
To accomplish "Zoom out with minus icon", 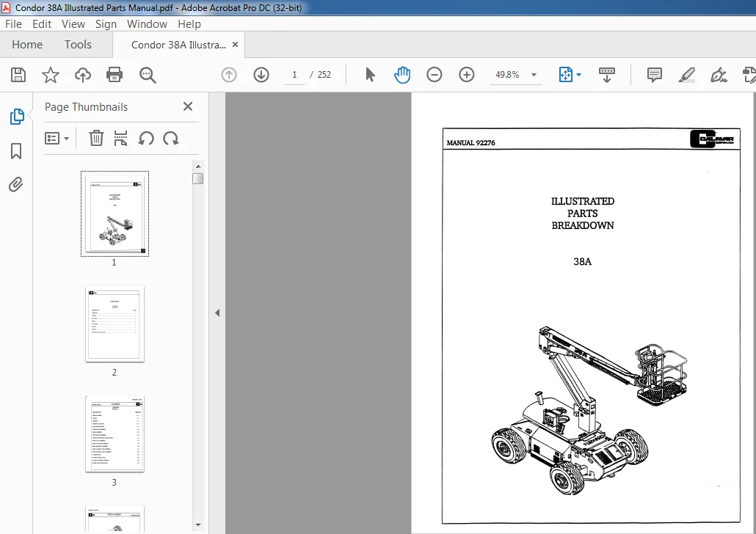I will pyautogui.click(x=434, y=75).
